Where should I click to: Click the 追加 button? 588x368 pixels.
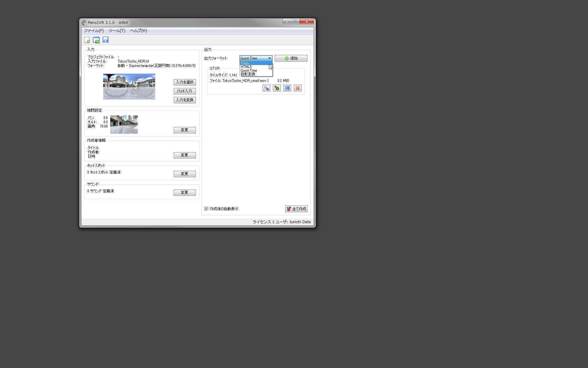tap(291, 58)
